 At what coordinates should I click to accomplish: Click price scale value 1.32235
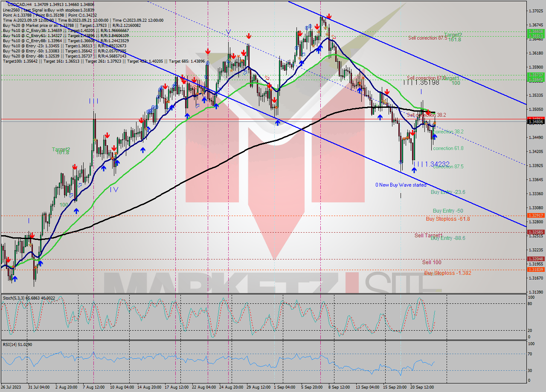click(536, 250)
